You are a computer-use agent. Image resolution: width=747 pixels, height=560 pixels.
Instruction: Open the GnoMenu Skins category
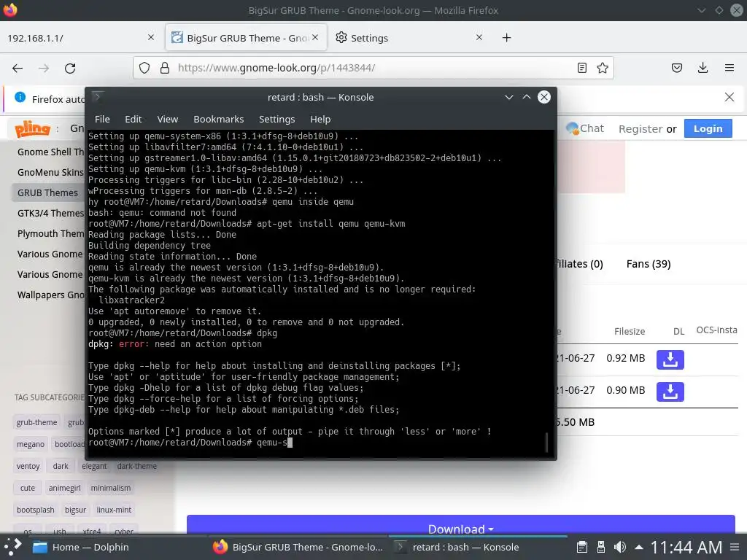coord(50,172)
